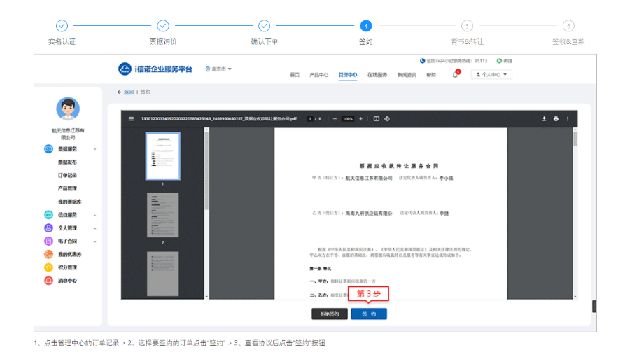Click step 3 确认下单 check circle
Viewport: 630px width, 364px height.
264,26
